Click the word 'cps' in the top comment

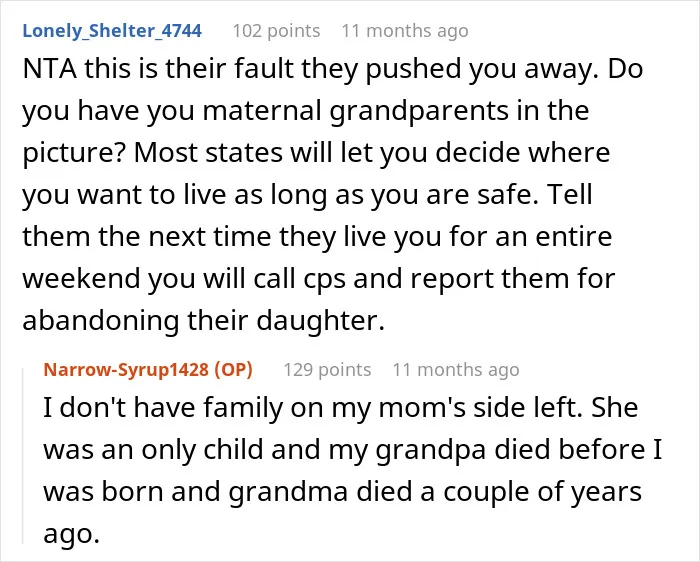325,279
